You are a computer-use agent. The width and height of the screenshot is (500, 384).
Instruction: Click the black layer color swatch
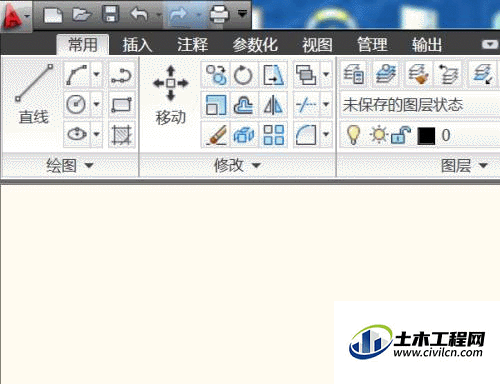(x=426, y=136)
